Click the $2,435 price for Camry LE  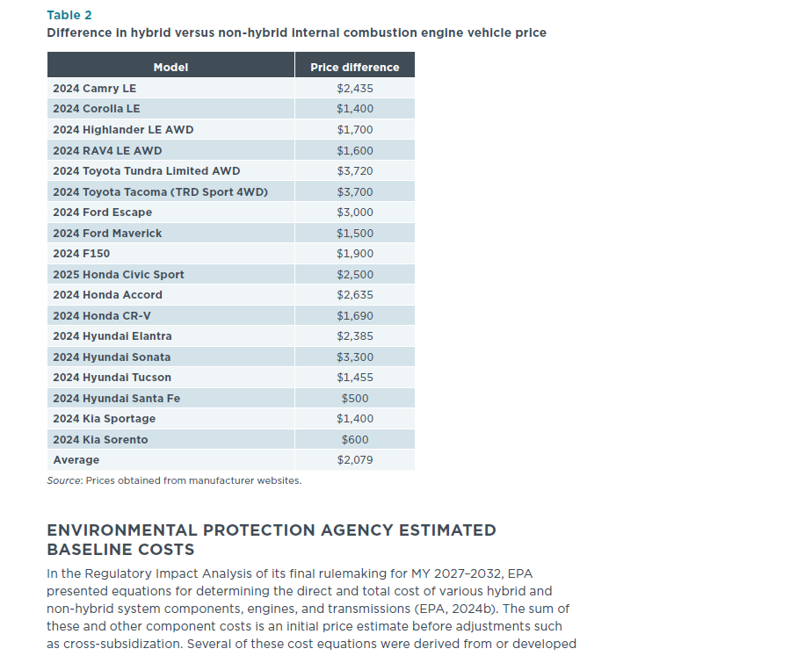(355, 89)
